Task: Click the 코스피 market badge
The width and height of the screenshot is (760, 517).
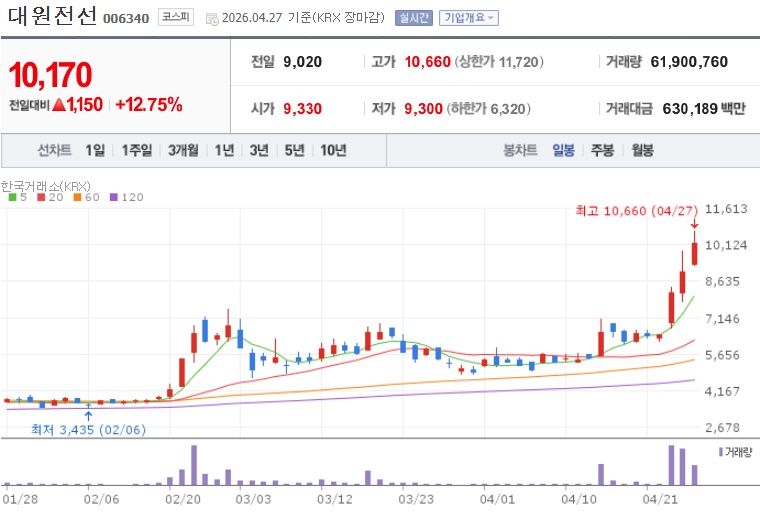Action: tap(175, 17)
